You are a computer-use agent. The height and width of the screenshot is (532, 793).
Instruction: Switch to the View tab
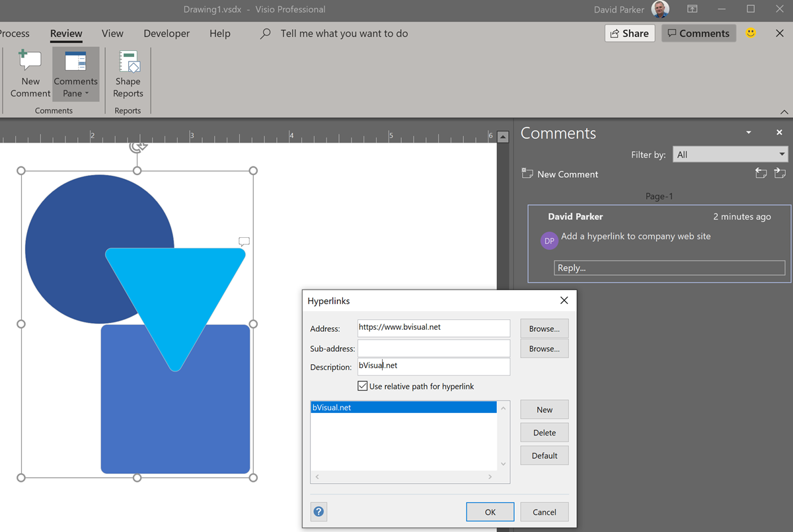point(112,33)
